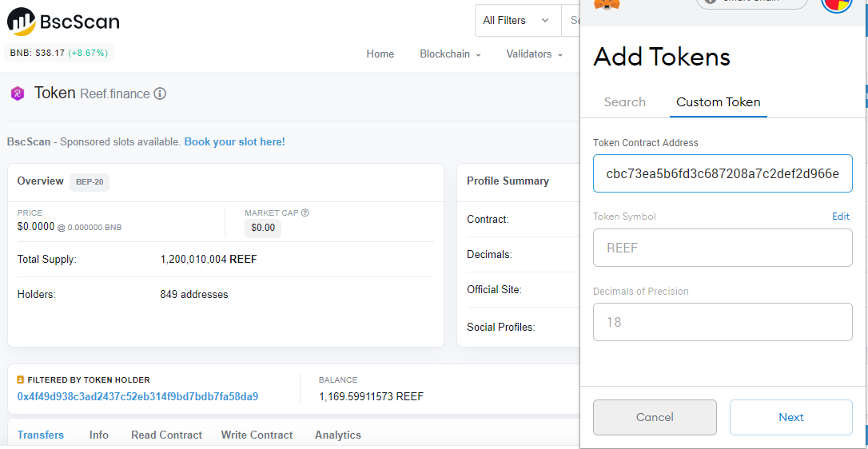
Task: Open the All Filters dropdown
Action: (518, 21)
